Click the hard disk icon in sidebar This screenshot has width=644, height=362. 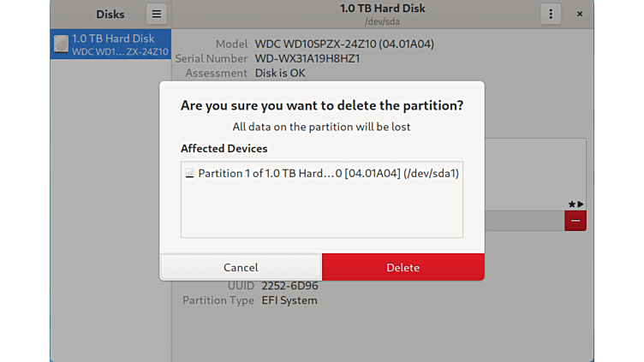(62, 45)
